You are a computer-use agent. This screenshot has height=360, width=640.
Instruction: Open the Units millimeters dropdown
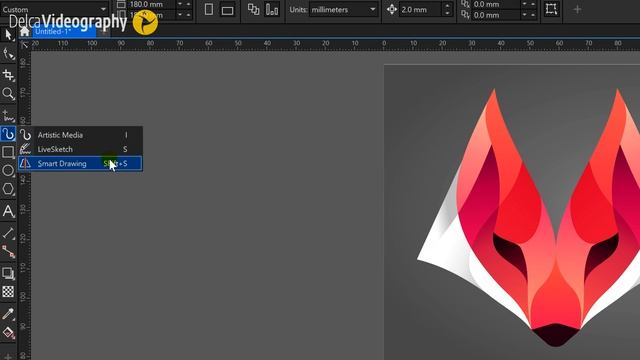[343, 9]
